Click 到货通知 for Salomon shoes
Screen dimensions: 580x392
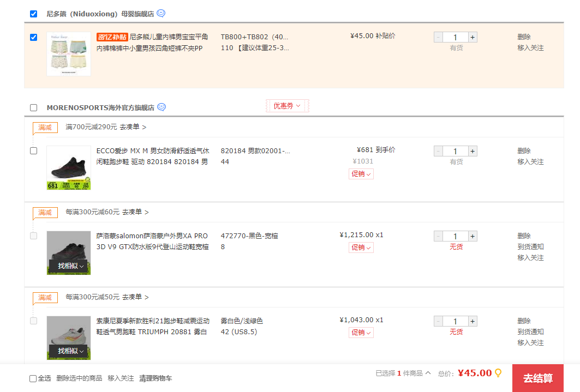click(530, 246)
